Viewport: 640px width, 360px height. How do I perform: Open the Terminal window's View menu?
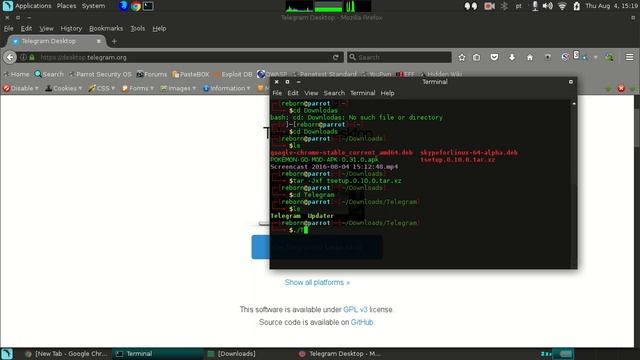pos(311,93)
